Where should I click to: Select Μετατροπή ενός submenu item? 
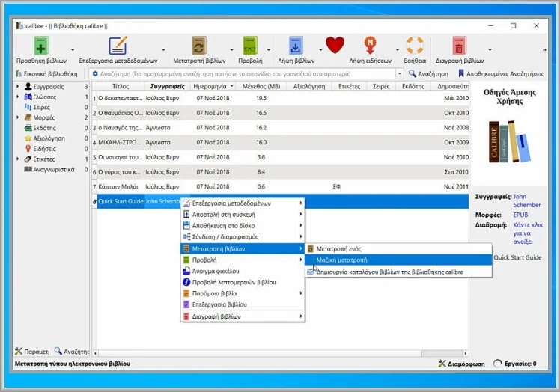point(398,249)
